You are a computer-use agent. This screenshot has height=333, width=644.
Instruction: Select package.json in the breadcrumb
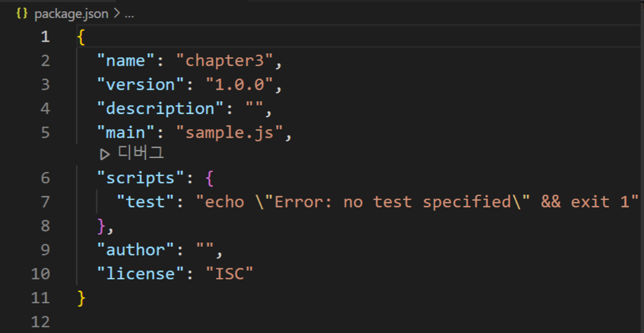[71, 14]
